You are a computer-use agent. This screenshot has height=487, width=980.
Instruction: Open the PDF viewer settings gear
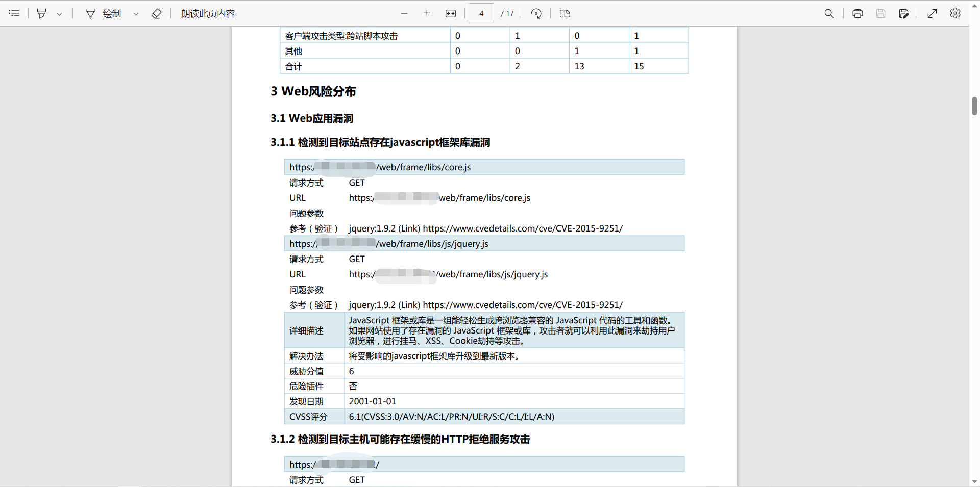pos(955,13)
